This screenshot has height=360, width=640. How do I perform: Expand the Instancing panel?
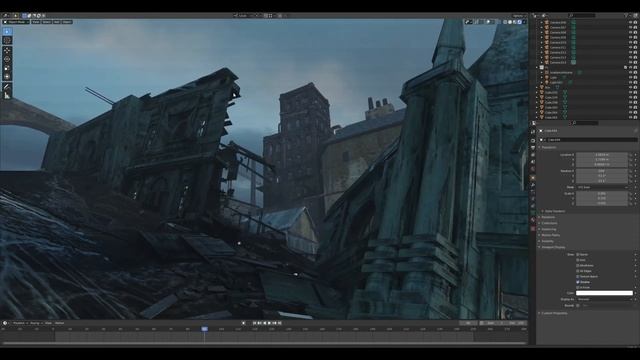point(548,229)
